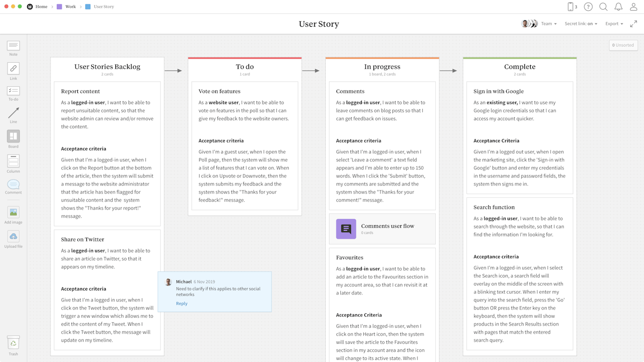The image size is (644, 362).
Task: Open the Trash in the sidebar
Action: click(x=13, y=343)
